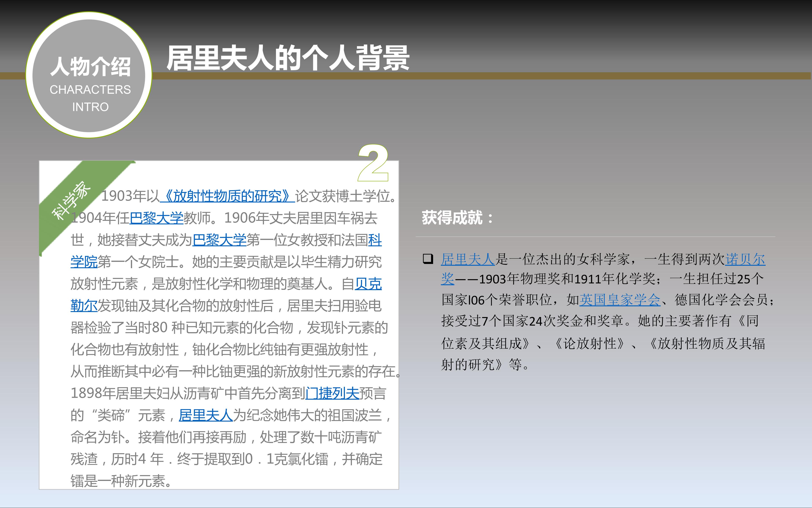Click the square bullet before achievements paragraph
This screenshot has width=812, height=508.
click(428, 259)
